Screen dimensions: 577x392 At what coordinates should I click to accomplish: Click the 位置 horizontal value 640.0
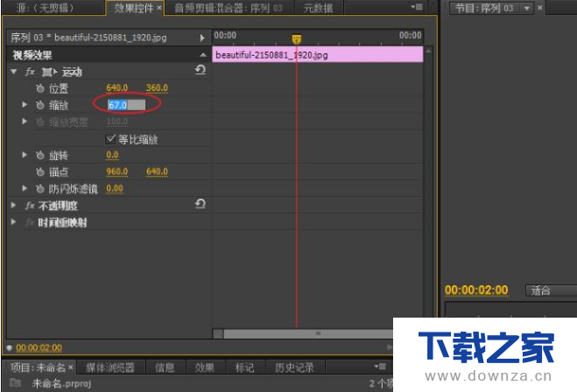point(117,87)
